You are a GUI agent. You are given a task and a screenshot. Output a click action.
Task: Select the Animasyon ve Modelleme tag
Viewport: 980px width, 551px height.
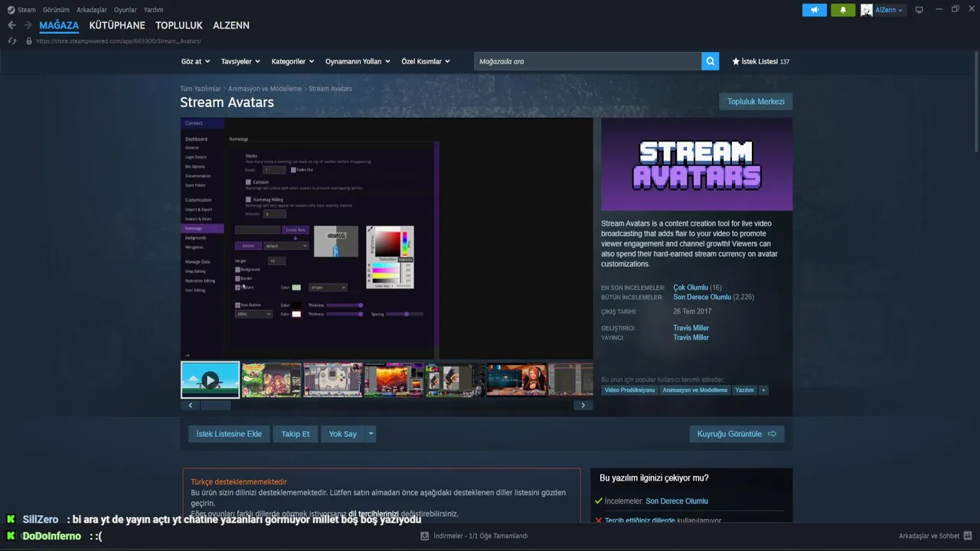tap(695, 390)
